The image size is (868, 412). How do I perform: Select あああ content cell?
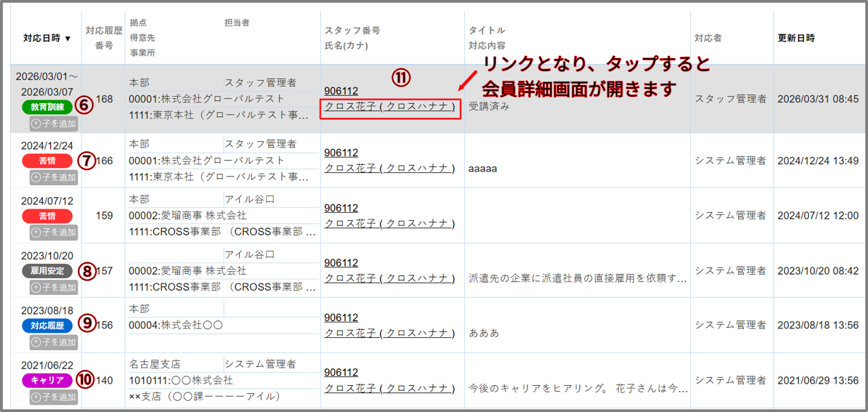[x=484, y=333]
